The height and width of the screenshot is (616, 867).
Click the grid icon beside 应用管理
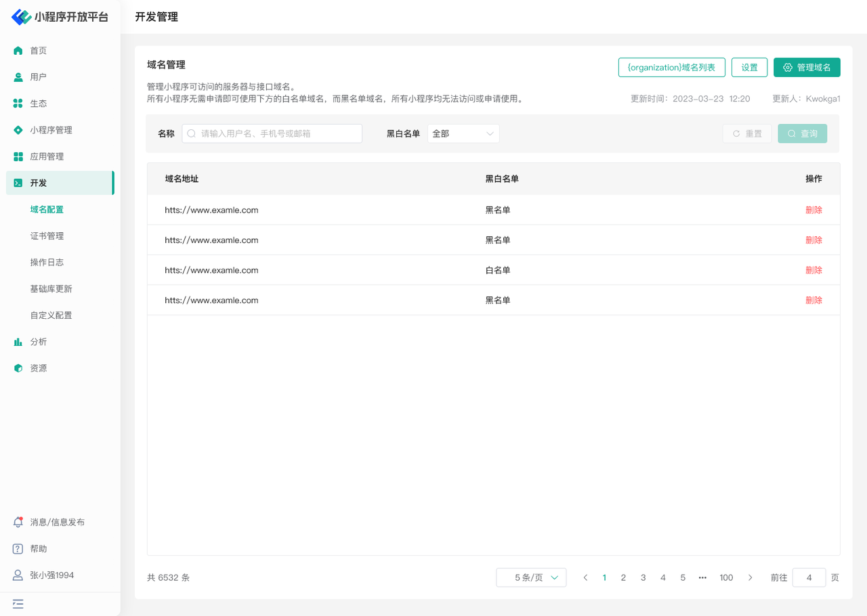(18, 156)
